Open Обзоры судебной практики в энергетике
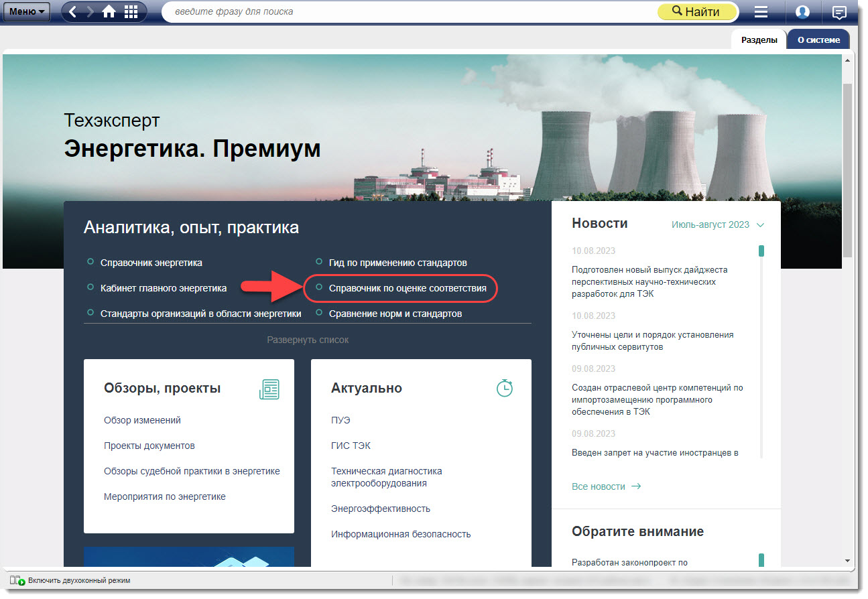 click(192, 471)
